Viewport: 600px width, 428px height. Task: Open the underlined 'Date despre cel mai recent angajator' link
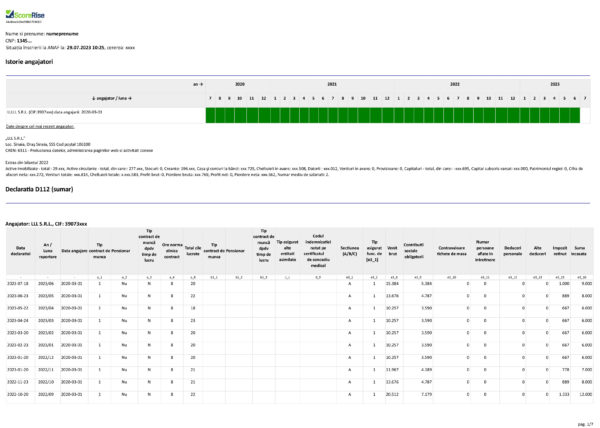coord(40,126)
